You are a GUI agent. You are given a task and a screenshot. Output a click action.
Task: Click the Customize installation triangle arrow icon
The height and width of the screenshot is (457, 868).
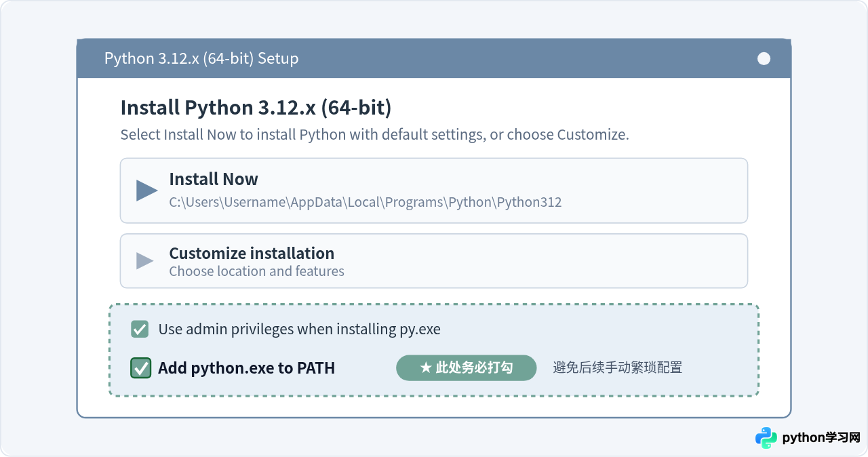pyautogui.click(x=144, y=261)
